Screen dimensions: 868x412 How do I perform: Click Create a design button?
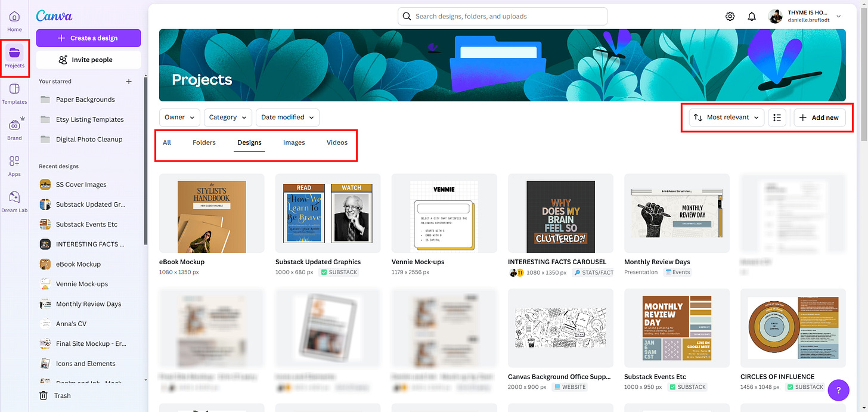click(89, 38)
